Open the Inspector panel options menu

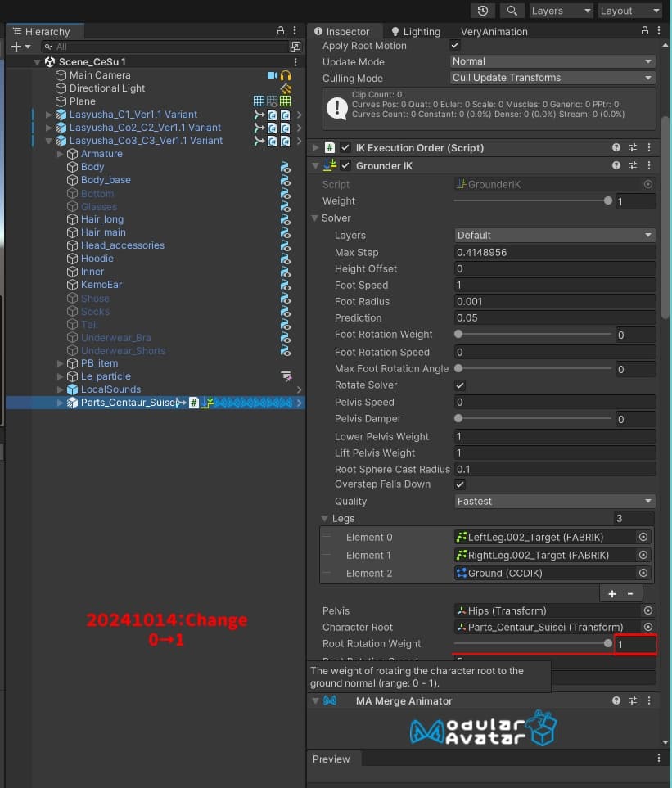pos(659,31)
